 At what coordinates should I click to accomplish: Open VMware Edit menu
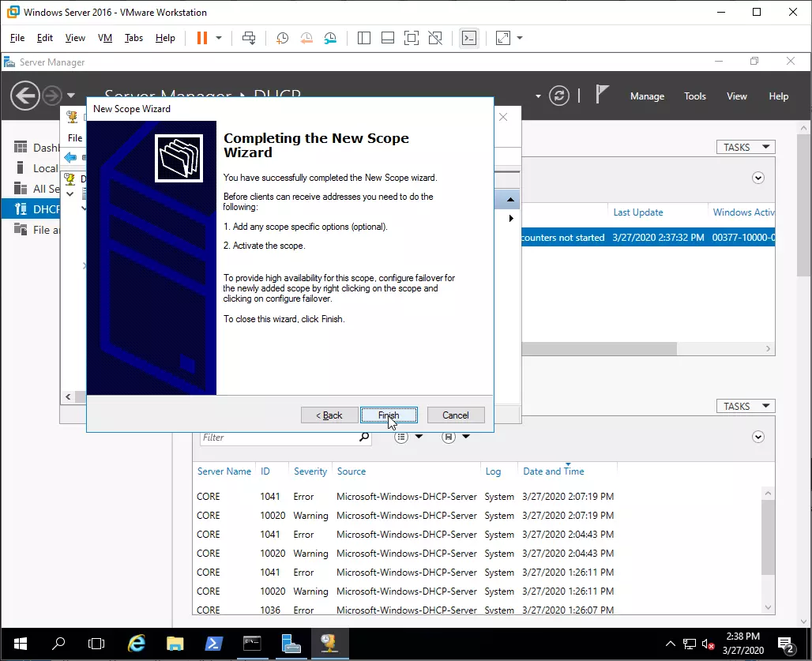44,38
